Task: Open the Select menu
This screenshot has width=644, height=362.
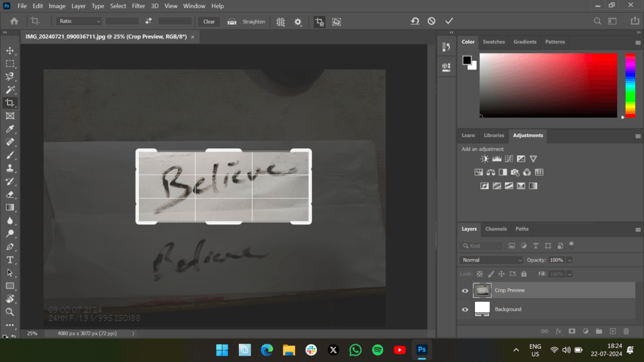Action: pos(118,6)
